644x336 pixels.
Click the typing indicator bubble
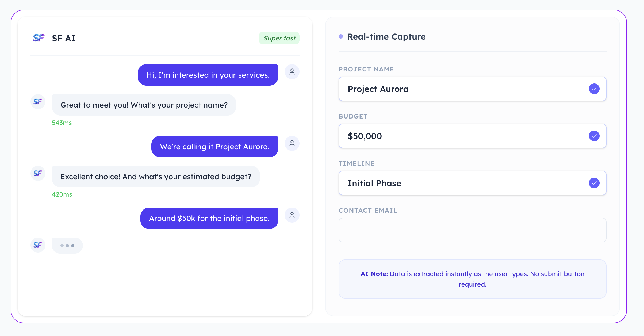[67, 245]
